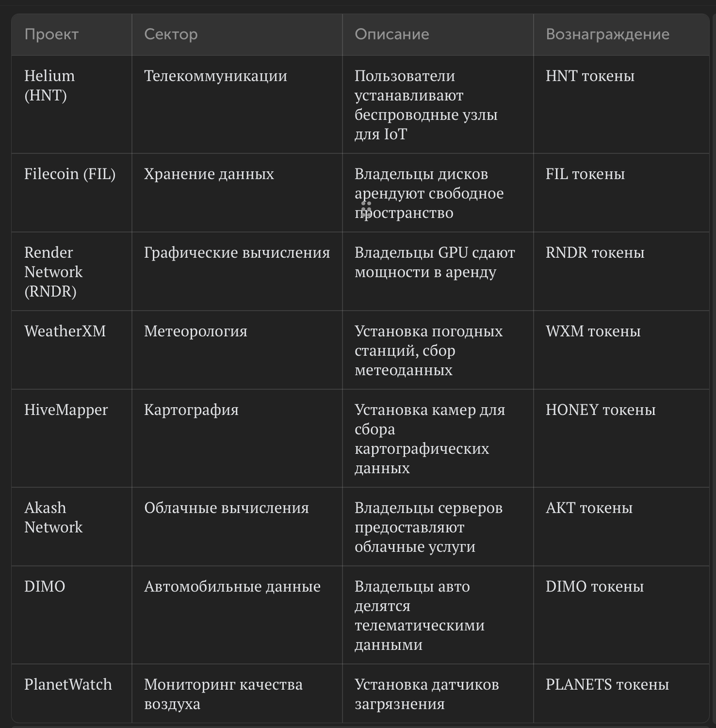Screen dimensions: 716x728
Task: Click the HiveMapper project cell
Action: pyautogui.click(x=66, y=410)
